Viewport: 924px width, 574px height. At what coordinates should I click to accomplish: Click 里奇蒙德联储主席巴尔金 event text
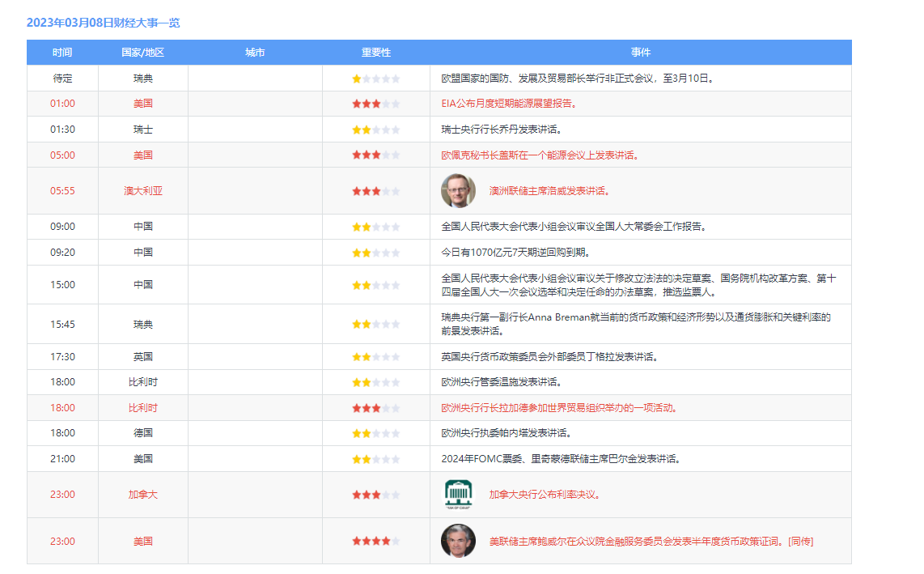coord(561,458)
